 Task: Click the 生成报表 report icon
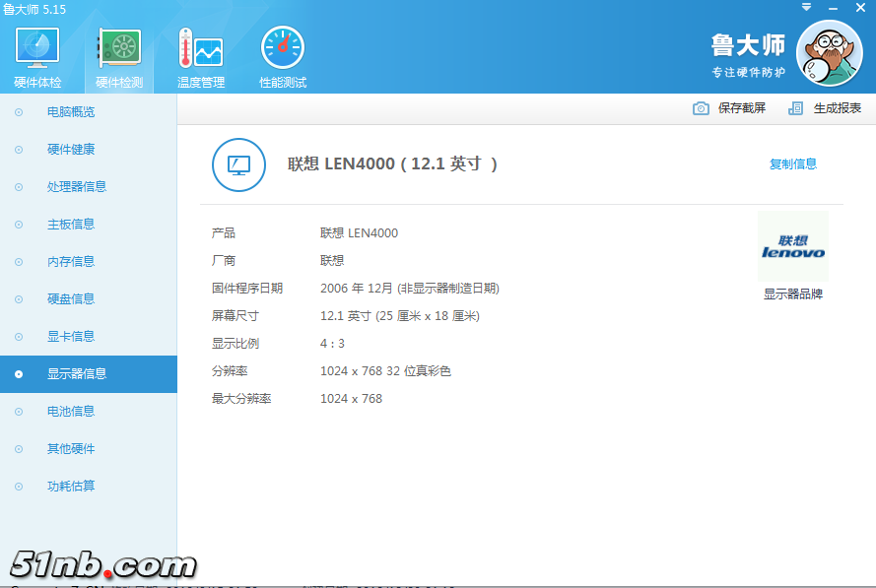tap(794, 108)
